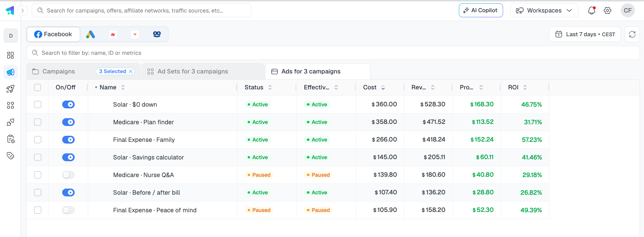Click the D workspace badge in sidebar
Image resolution: width=644 pixels, height=237 pixels.
tap(11, 36)
